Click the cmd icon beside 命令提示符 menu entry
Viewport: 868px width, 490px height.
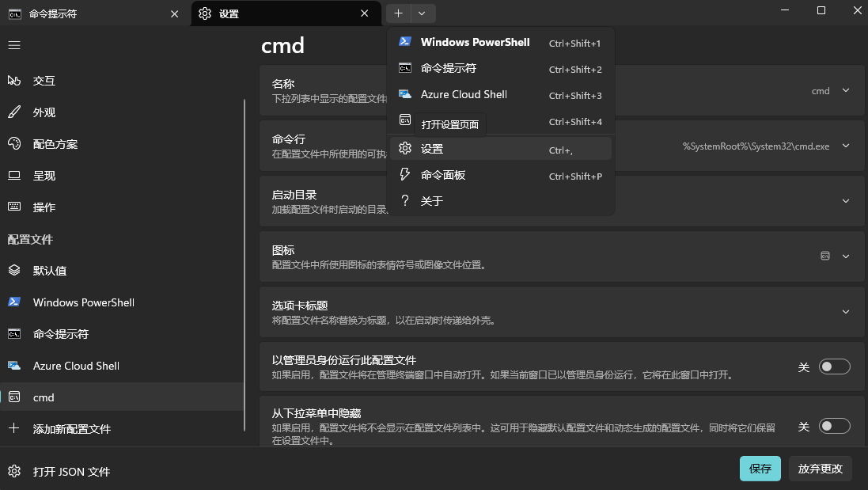(x=405, y=68)
